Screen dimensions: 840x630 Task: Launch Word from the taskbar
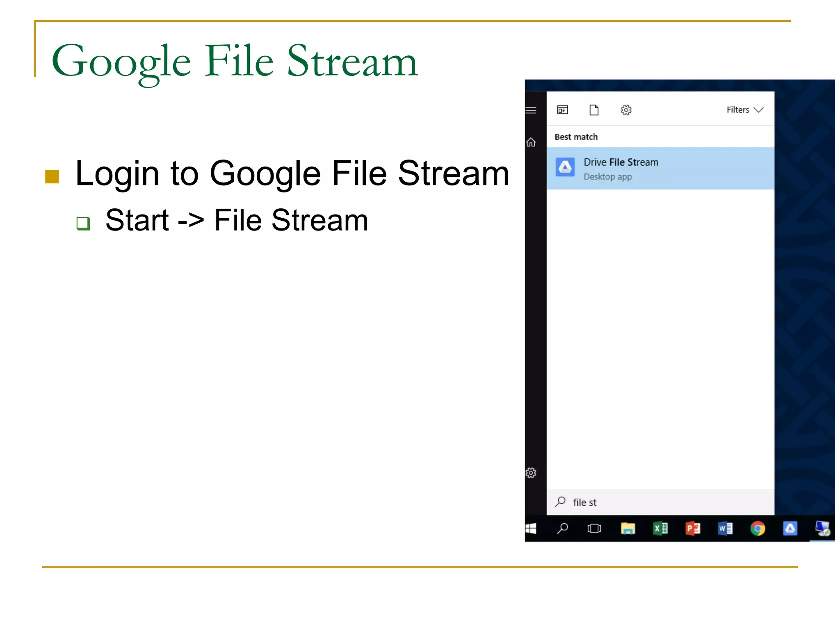tap(725, 529)
